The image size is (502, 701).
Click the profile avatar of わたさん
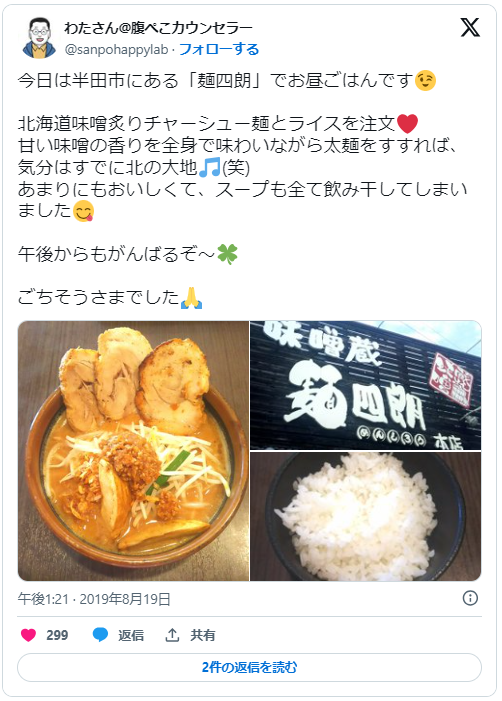(39, 38)
